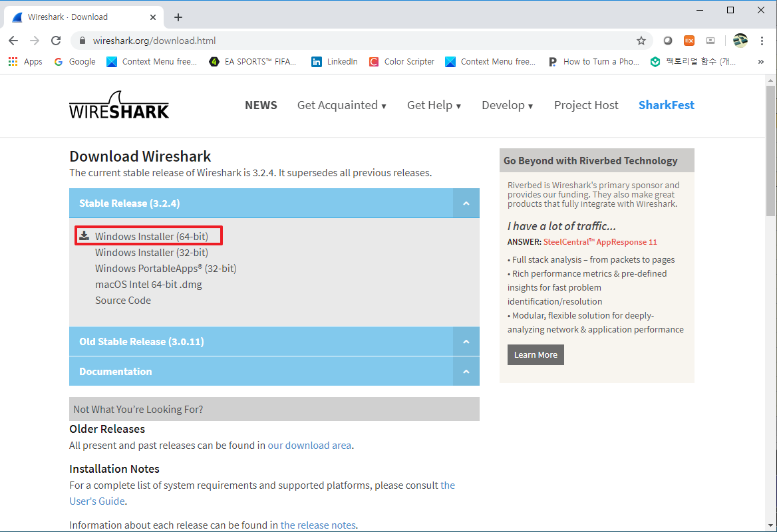Open the Chrome three-dot menu

tap(762, 41)
